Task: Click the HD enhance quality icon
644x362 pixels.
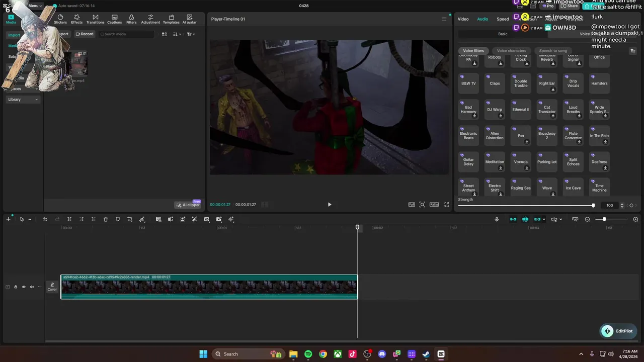Action: click(207, 219)
